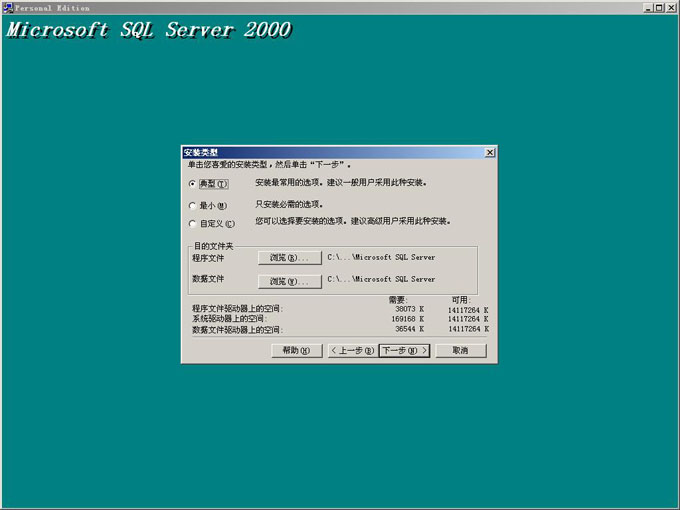Viewport: 680px width, 510px height.
Task: Click the 36544 K required space value
Action: 409,329
